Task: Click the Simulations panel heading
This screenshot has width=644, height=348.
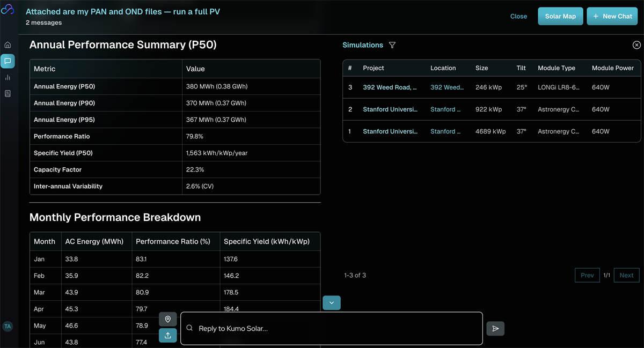Action: pyautogui.click(x=363, y=45)
